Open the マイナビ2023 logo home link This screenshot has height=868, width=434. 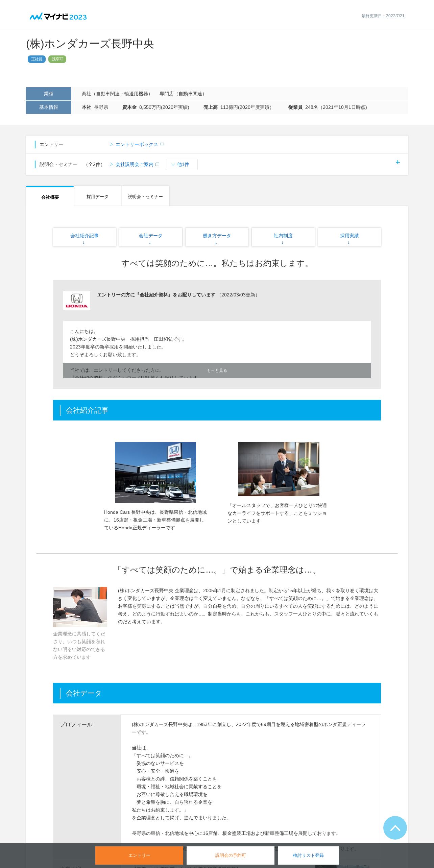point(58,17)
